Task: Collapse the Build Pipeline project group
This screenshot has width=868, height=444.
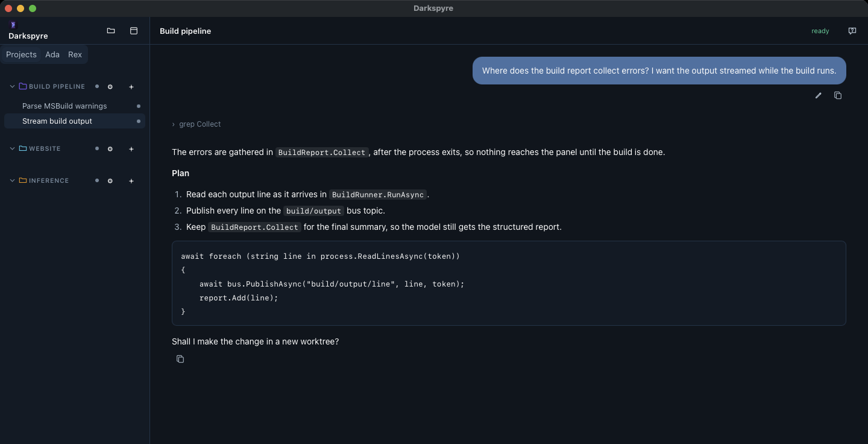Action: (x=12, y=86)
